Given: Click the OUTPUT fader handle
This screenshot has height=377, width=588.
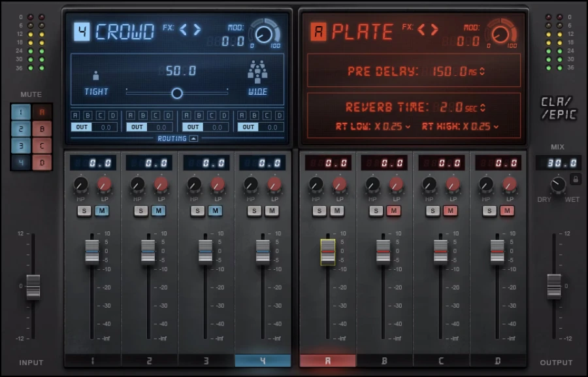Looking at the screenshot, I should tap(554, 287).
